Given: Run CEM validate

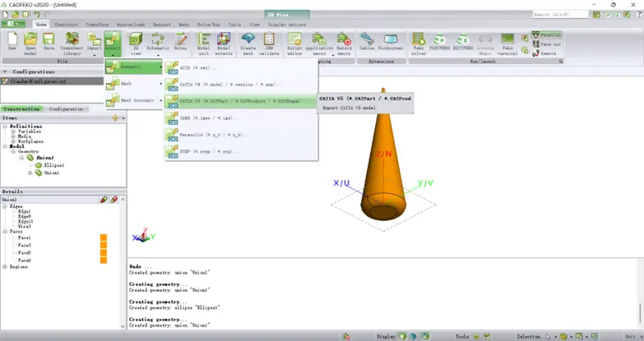Looking at the screenshot, I should [x=269, y=43].
